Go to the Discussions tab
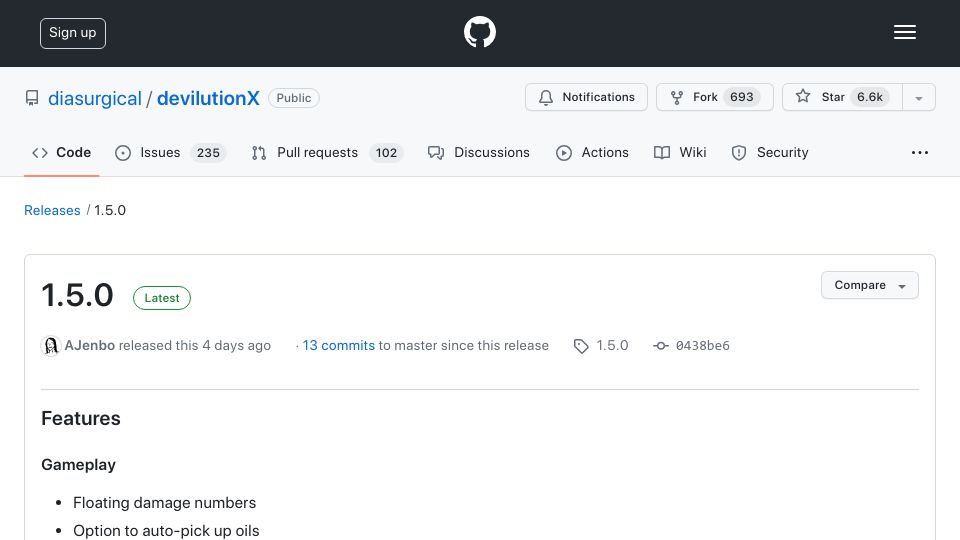The height and width of the screenshot is (540, 960). coord(479,152)
